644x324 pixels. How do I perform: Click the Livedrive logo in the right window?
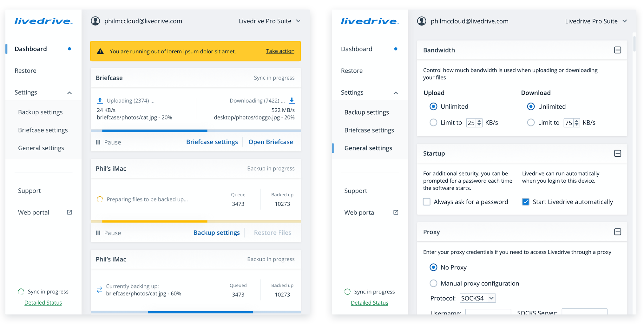point(370,21)
